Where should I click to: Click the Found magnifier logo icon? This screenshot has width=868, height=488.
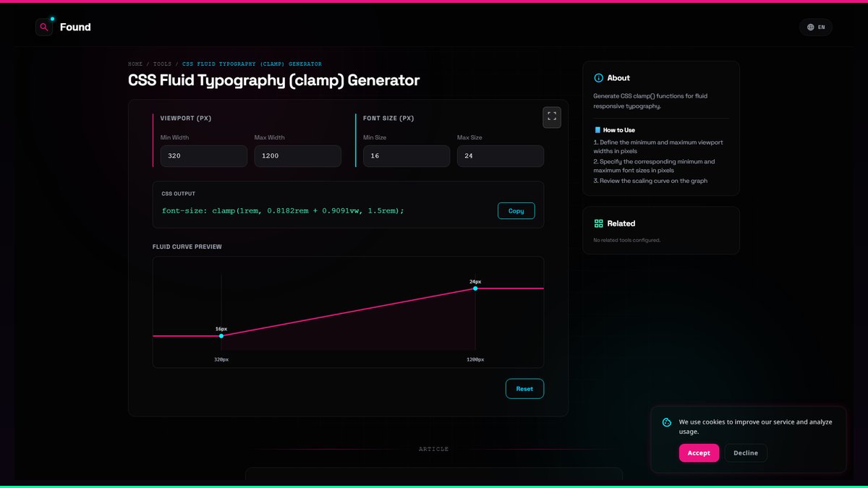[44, 27]
